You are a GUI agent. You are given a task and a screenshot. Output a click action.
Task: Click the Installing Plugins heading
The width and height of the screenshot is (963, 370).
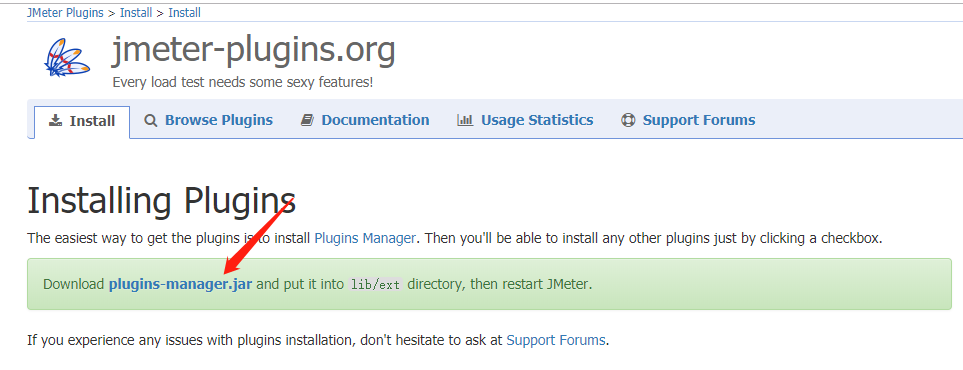tap(162, 200)
